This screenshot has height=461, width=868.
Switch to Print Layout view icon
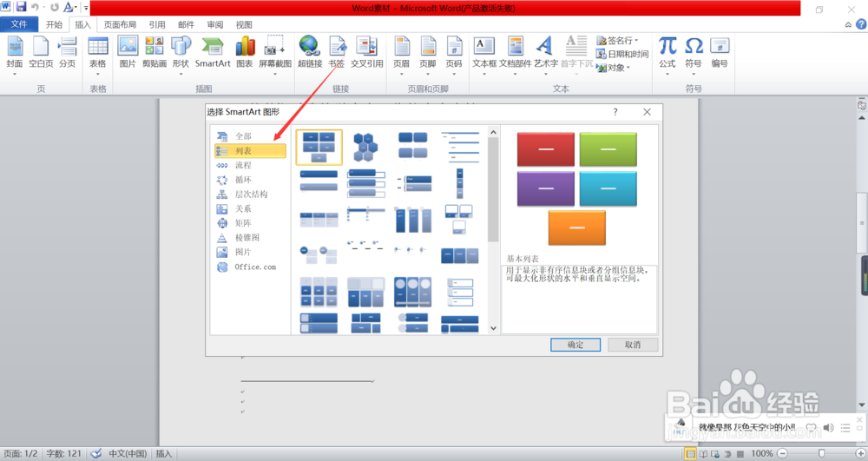click(690, 454)
